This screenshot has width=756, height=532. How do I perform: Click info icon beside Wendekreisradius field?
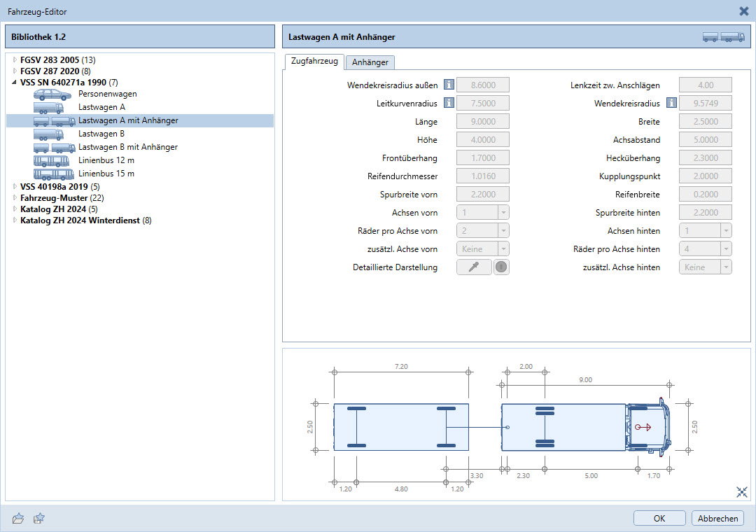tap(671, 104)
